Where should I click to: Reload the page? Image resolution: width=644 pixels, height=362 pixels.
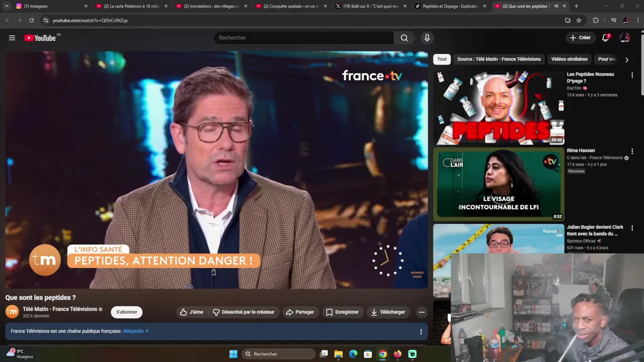click(x=32, y=20)
